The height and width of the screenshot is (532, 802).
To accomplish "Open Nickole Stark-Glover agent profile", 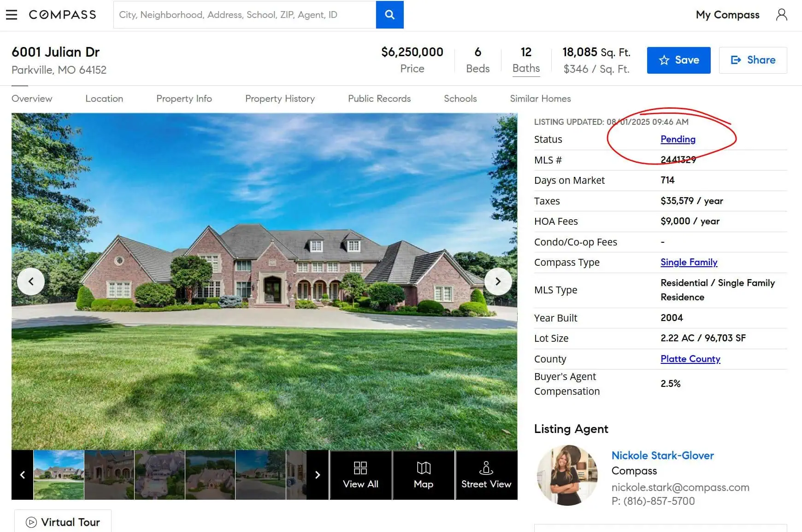I will pyautogui.click(x=662, y=456).
